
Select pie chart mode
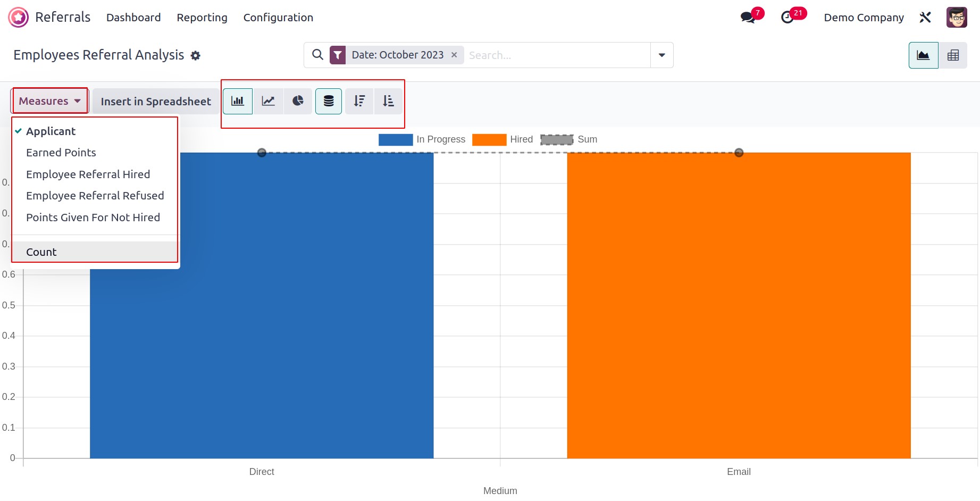[298, 101]
